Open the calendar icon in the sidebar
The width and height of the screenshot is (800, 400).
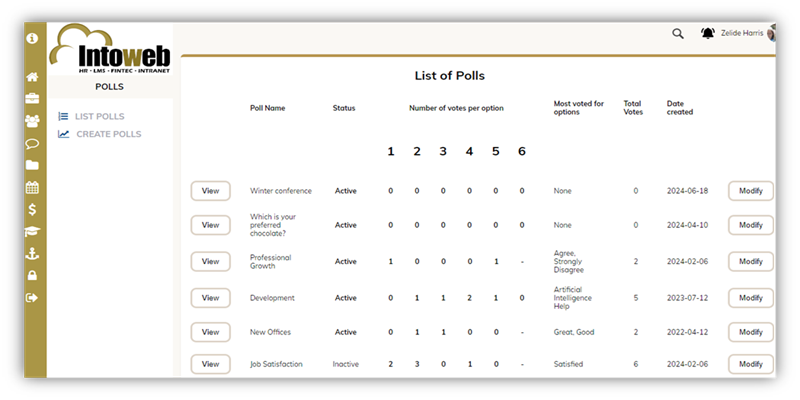[x=32, y=187]
